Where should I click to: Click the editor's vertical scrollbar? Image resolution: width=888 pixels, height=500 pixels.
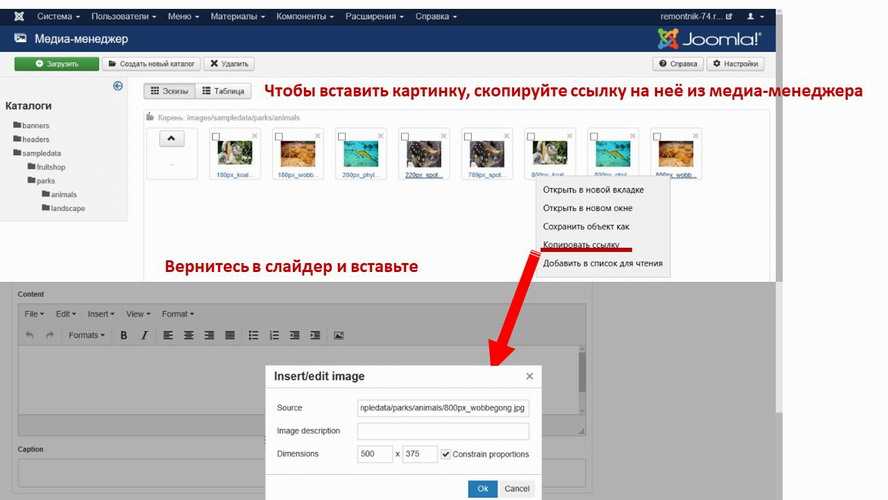[580, 375]
